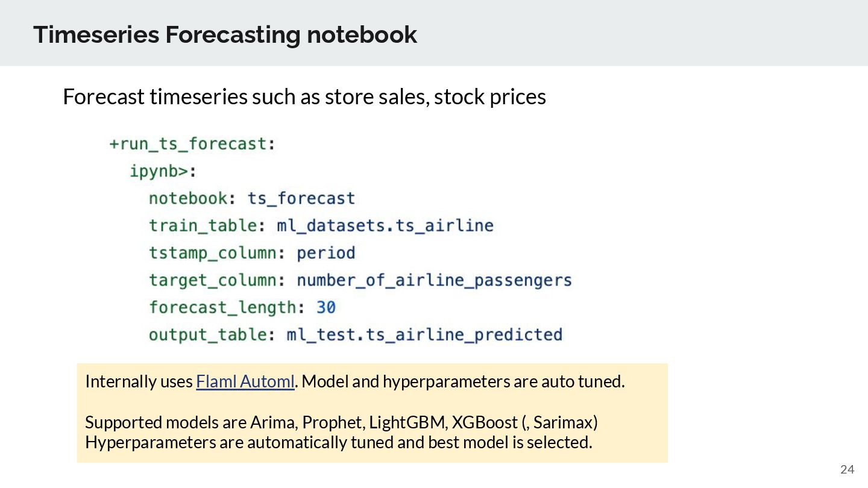Screen dimensions: 868x488
Task: Click the supported models line in yellow box
Action: coord(342,422)
